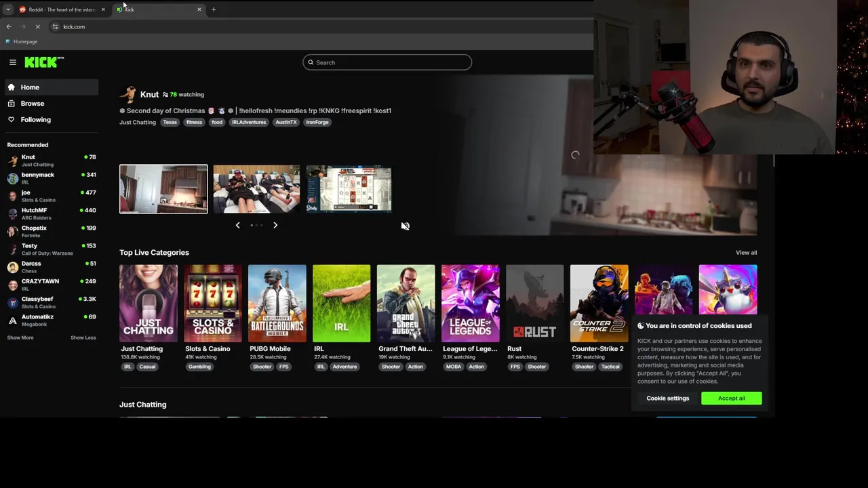The width and height of the screenshot is (868, 488).
Task: Switch to the Kick tab
Action: click(x=158, y=9)
